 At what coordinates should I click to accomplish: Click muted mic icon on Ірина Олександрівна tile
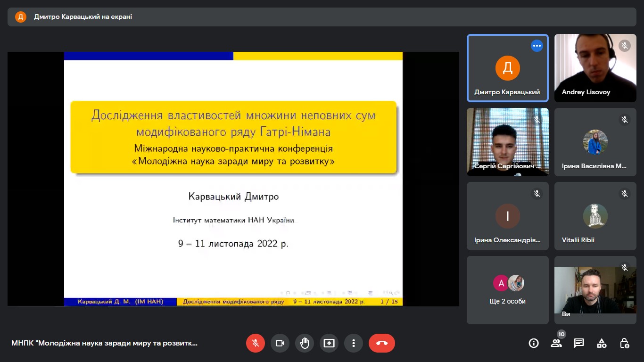(537, 194)
